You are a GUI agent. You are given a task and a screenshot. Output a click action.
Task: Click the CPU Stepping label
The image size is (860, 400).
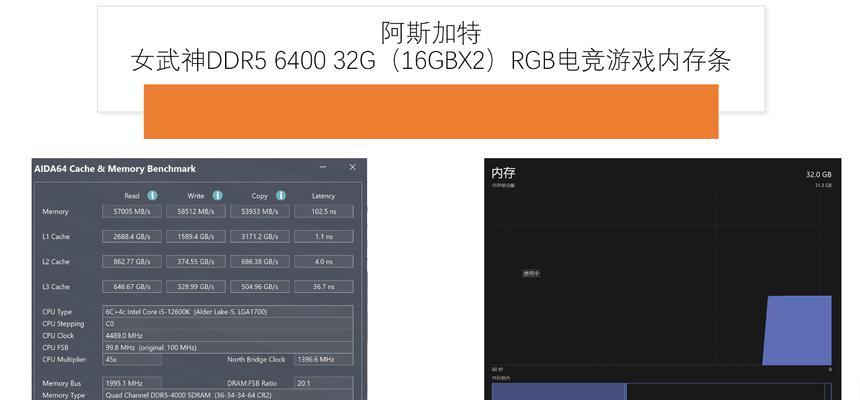coord(63,324)
